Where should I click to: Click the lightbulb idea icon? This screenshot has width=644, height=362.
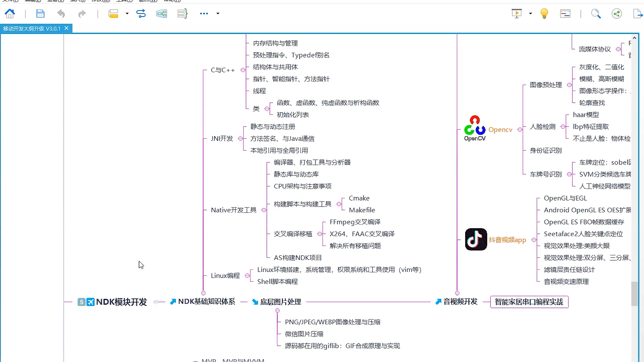[x=544, y=14]
